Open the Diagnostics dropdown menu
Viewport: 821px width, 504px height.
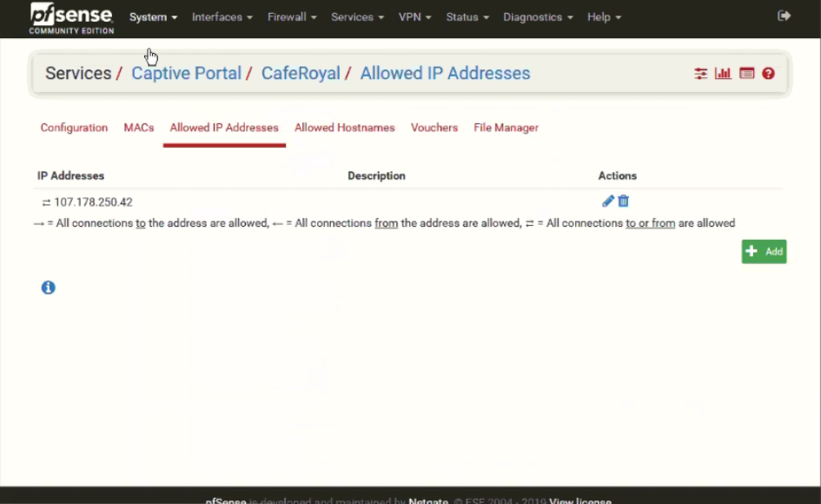click(538, 17)
